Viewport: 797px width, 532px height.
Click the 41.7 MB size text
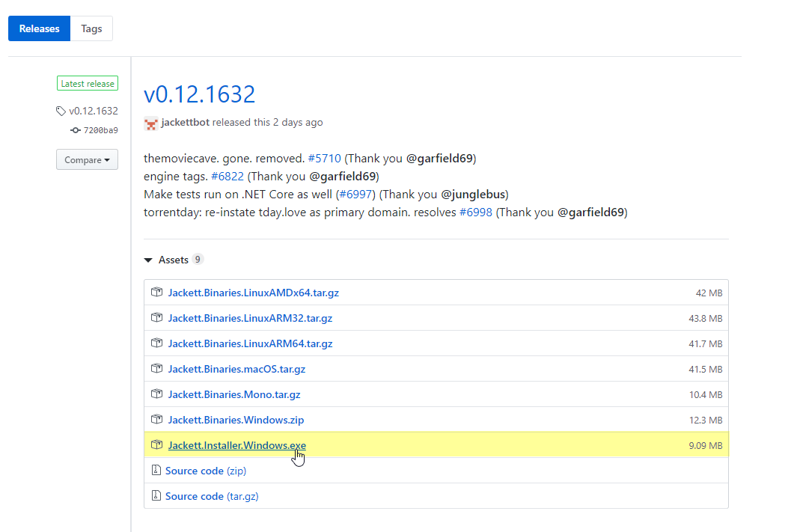[x=706, y=344]
